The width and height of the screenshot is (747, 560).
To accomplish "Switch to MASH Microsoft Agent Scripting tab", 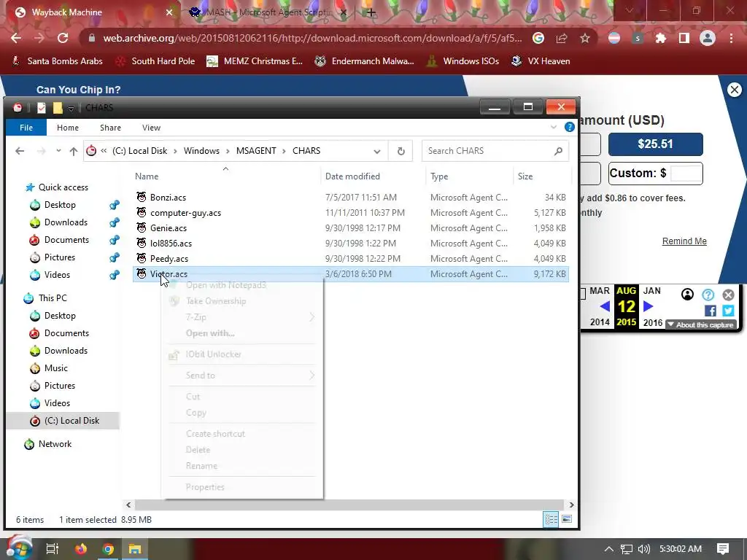I will pyautogui.click(x=268, y=12).
